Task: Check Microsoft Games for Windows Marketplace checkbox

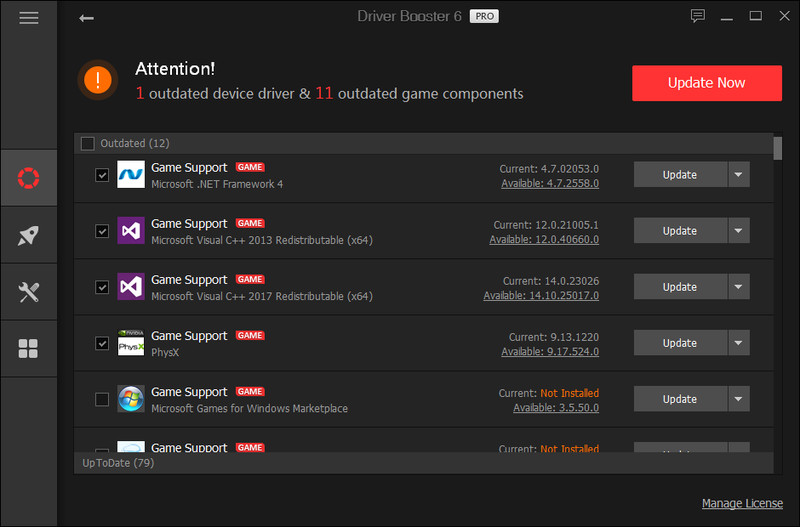Action: pyautogui.click(x=102, y=399)
